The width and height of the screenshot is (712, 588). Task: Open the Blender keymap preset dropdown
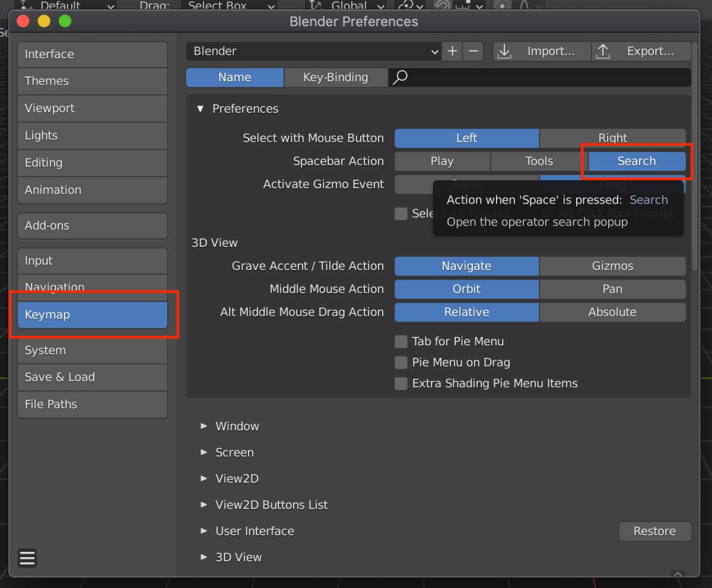click(313, 51)
